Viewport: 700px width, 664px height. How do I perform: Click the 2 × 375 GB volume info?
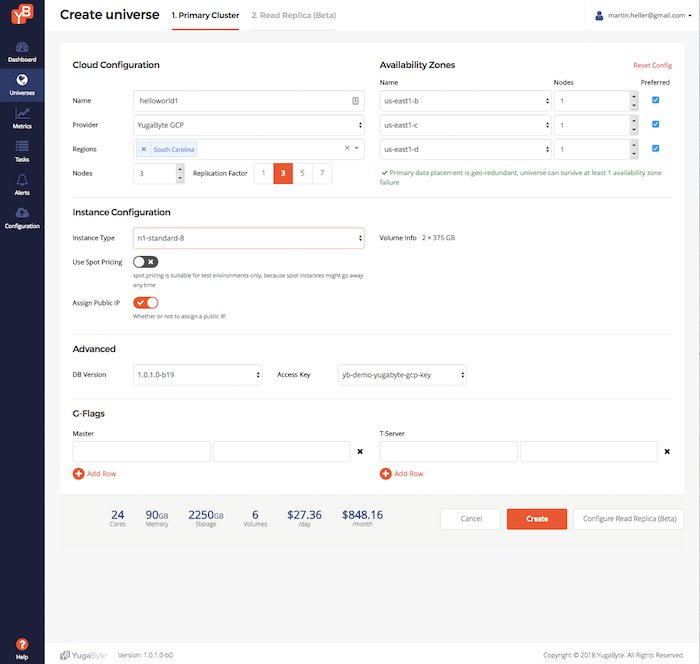click(438, 238)
